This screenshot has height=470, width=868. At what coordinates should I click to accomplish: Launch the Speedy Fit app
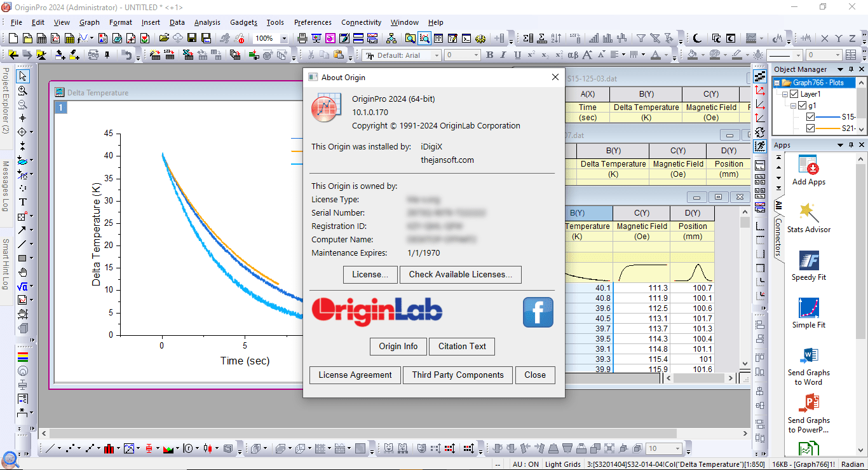click(809, 266)
